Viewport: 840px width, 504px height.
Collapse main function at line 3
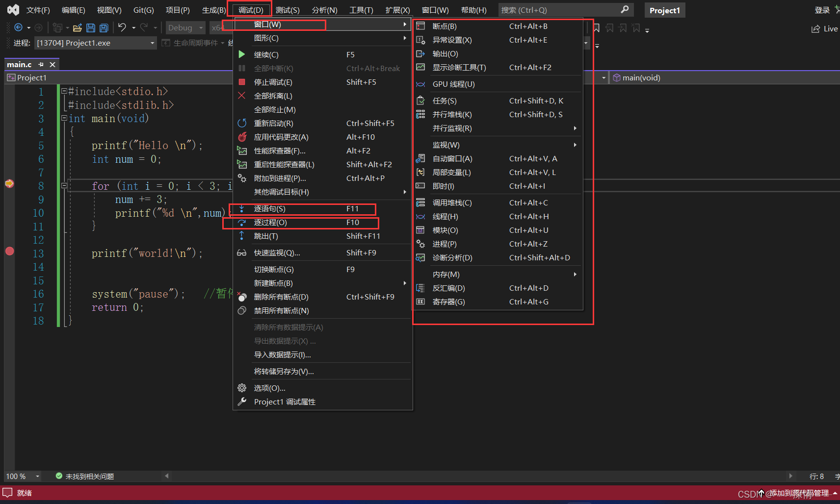click(x=64, y=118)
